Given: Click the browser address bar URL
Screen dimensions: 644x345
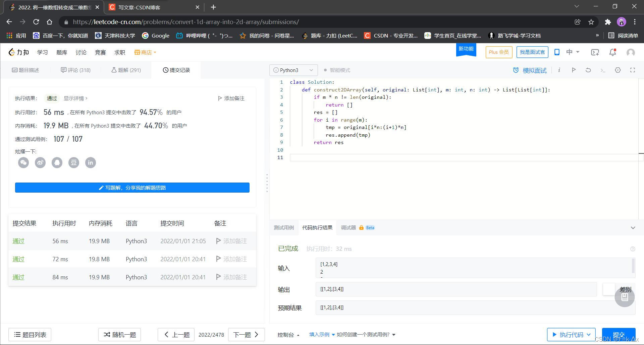Looking at the screenshot, I should click(186, 22).
